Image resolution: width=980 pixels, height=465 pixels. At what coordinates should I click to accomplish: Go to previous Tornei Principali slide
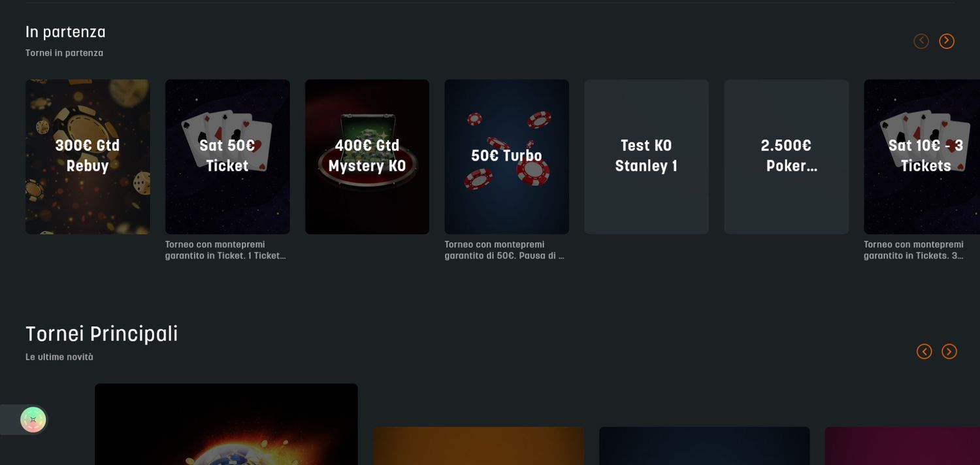(x=924, y=351)
